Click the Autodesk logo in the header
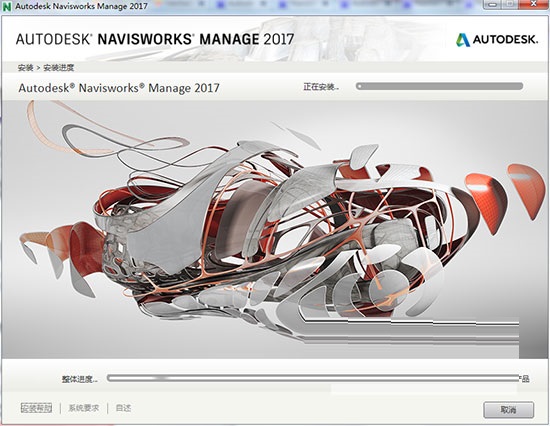The image size is (550, 426). click(x=497, y=39)
